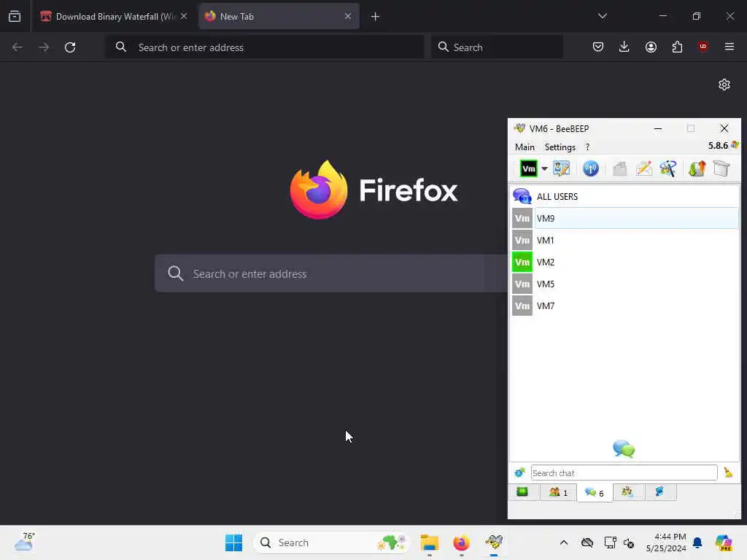Switch to the users tab showing 1
This screenshot has height=560, width=747.
(558, 492)
